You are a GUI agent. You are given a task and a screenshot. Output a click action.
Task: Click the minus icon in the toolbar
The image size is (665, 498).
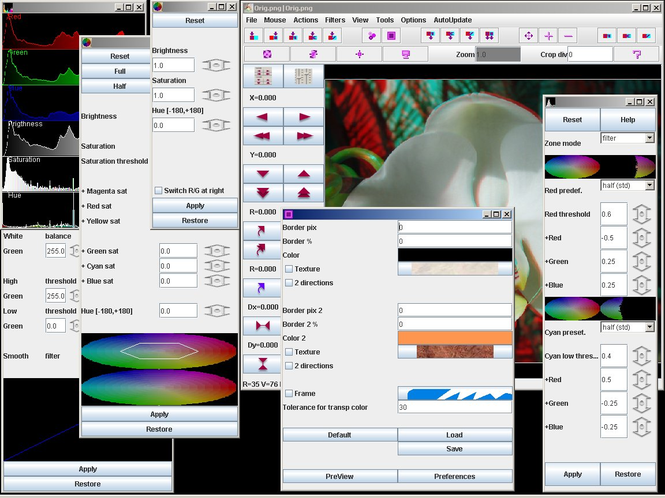[x=568, y=36]
